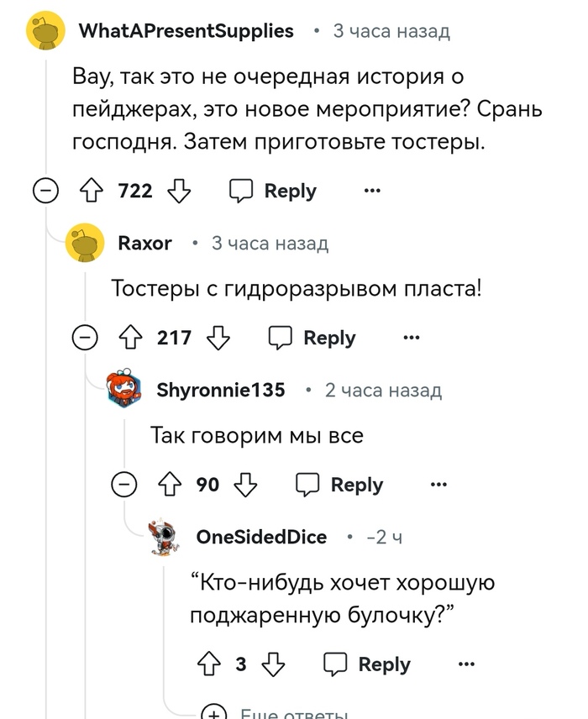The image size is (588, 719).
Task: Downvote Raxor's toaster comment
Action: (x=218, y=339)
